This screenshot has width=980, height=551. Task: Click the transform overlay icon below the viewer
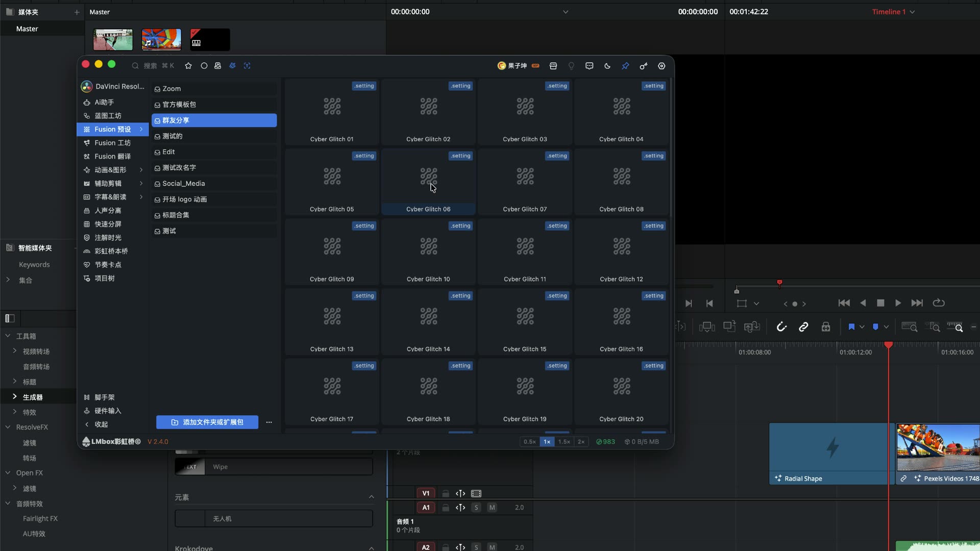(x=742, y=304)
